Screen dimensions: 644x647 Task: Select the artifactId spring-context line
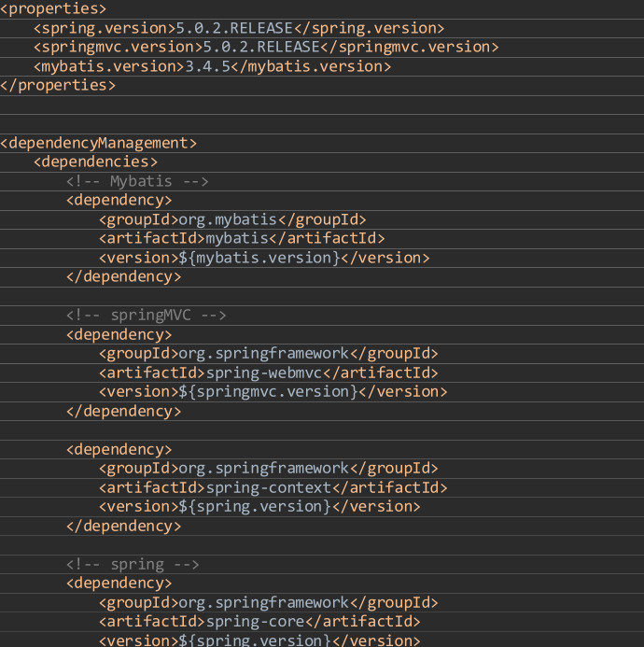[x=273, y=487]
